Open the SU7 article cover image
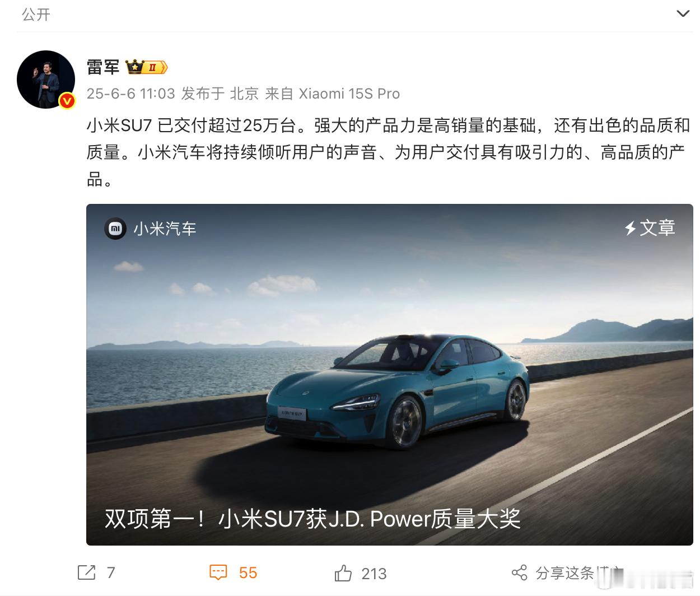The image size is (700, 596). [390, 374]
